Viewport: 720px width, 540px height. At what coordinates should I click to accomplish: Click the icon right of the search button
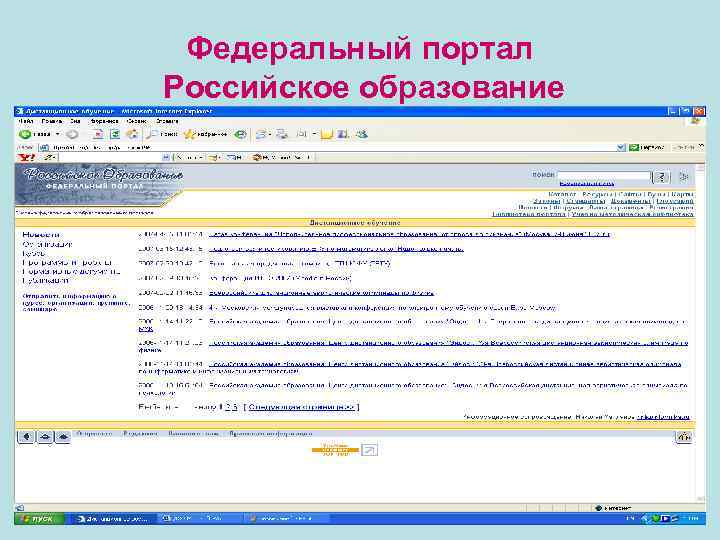coord(684,177)
